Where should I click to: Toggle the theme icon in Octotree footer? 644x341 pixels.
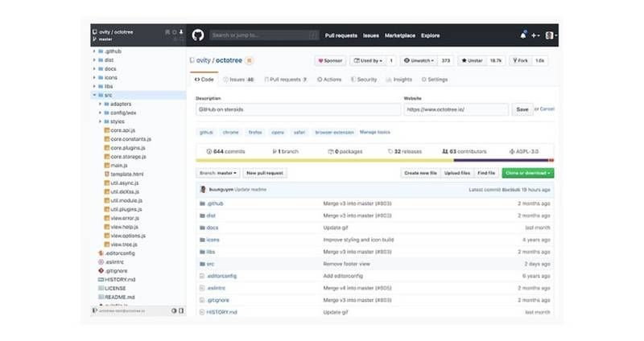[x=173, y=310]
